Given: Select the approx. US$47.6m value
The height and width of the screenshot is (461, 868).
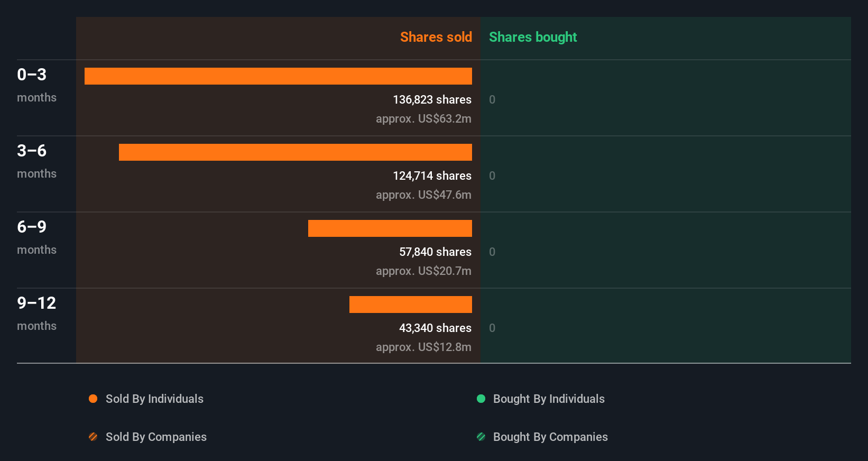Looking at the screenshot, I should tap(423, 195).
